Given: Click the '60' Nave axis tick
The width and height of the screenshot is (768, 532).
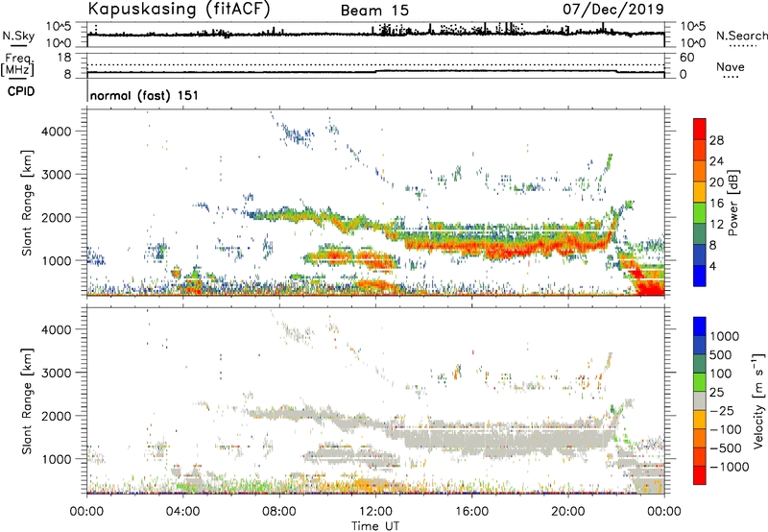Looking at the screenshot, I should tap(686, 58).
